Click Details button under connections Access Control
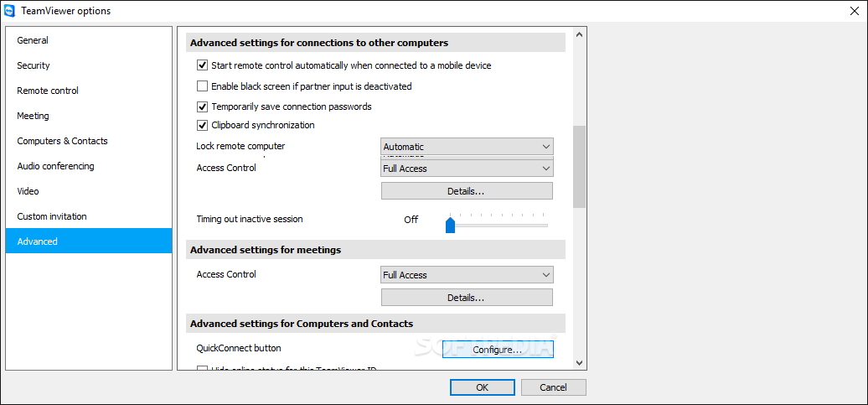Screen dimensions: 868x405 467,191
